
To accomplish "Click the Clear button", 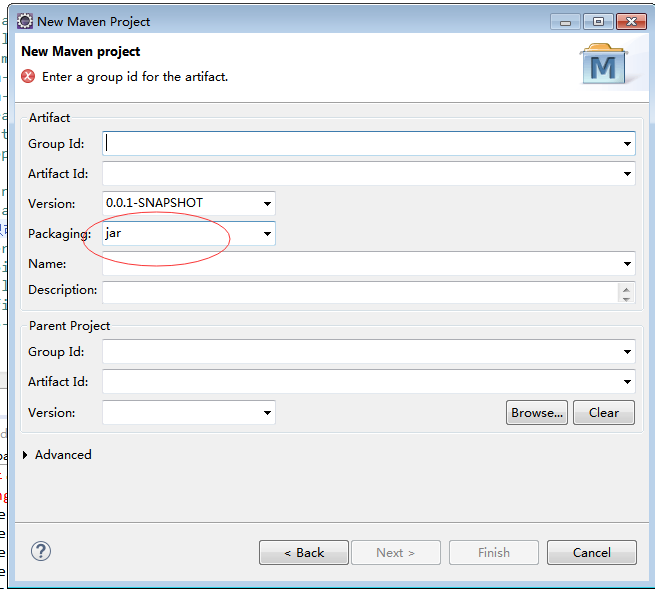I will [604, 413].
